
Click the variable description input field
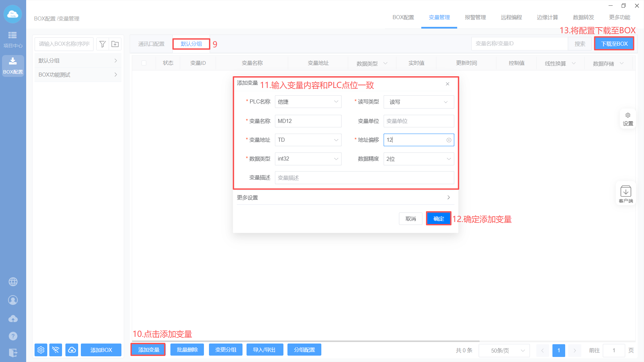pos(364,178)
